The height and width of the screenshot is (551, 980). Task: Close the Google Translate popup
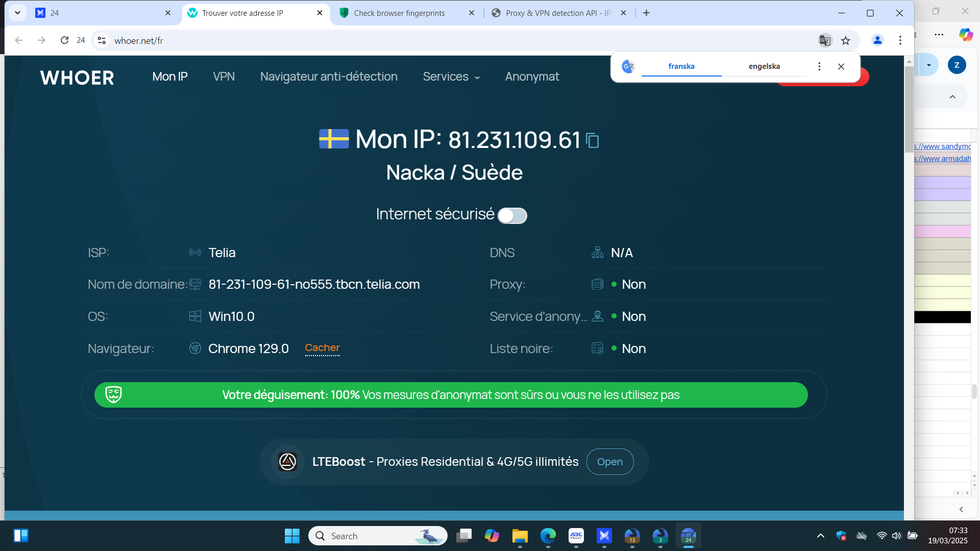pyautogui.click(x=841, y=66)
